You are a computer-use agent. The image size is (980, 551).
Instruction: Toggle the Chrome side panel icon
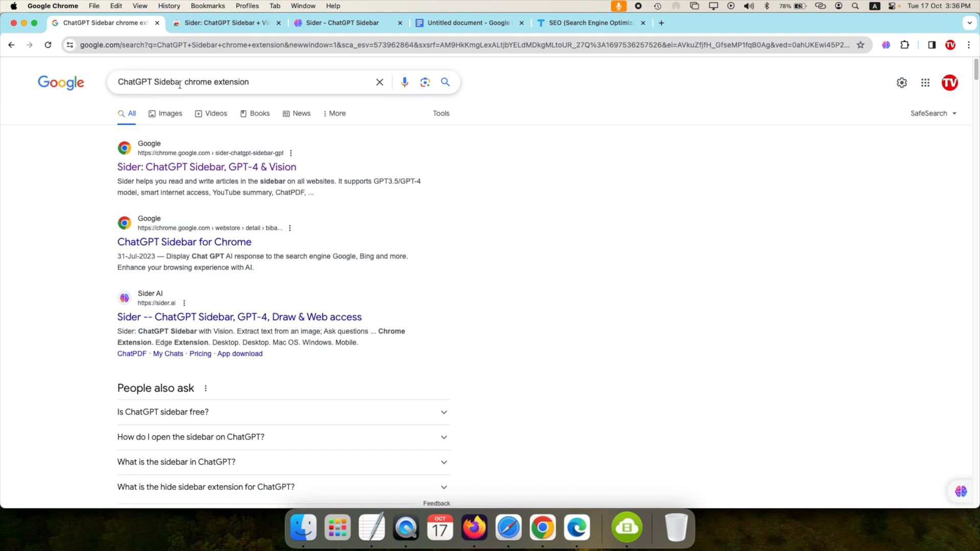point(932,45)
